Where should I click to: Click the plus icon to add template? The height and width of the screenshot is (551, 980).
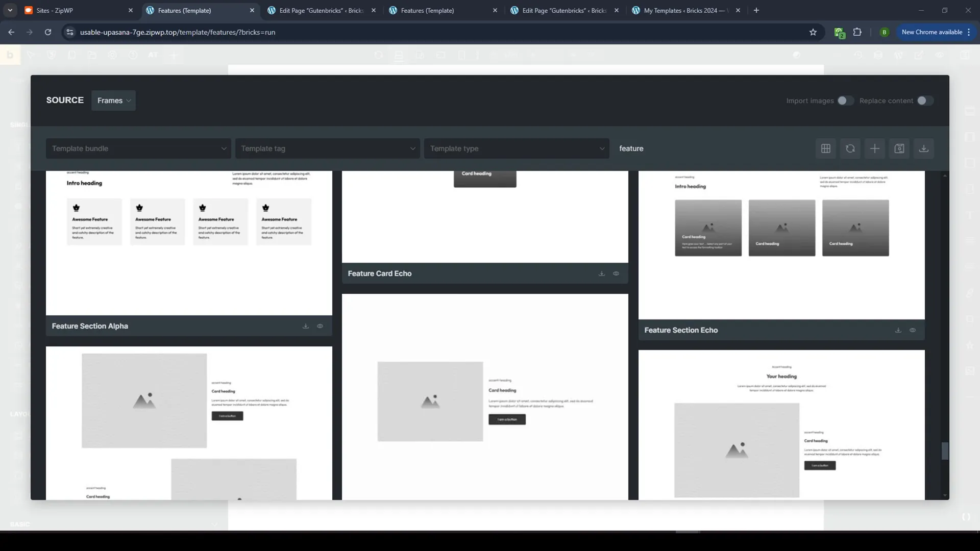click(874, 148)
